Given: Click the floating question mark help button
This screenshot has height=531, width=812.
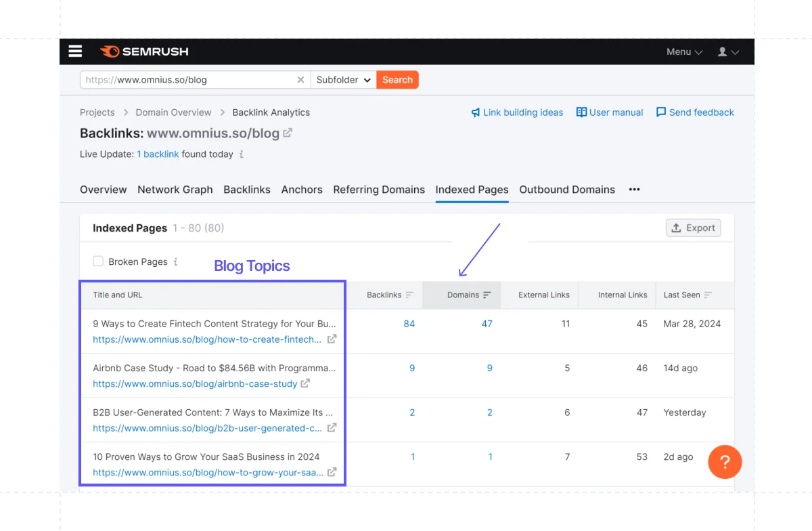Looking at the screenshot, I should click(x=725, y=462).
